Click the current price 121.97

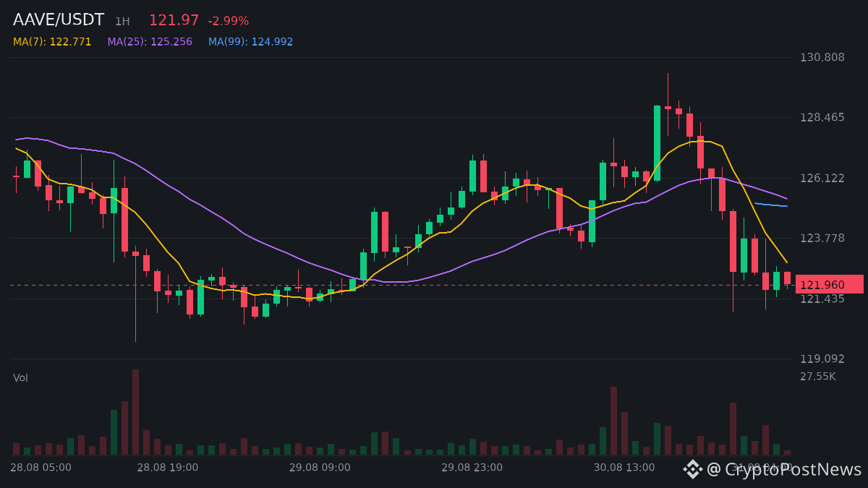pos(174,21)
